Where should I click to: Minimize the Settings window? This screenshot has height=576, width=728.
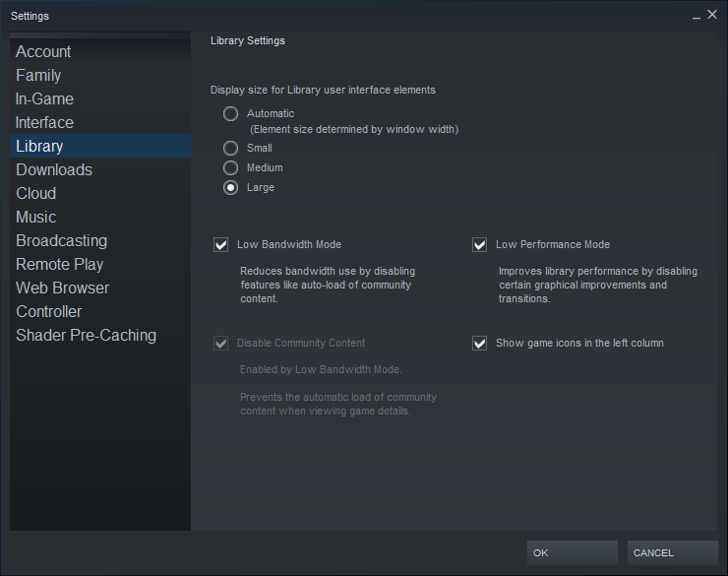[696, 16]
